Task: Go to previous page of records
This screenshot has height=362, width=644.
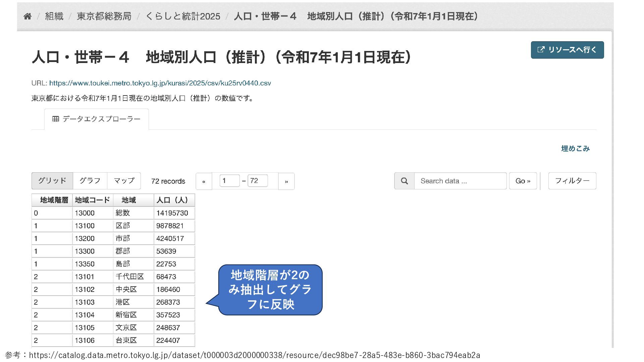Action: [204, 181]
